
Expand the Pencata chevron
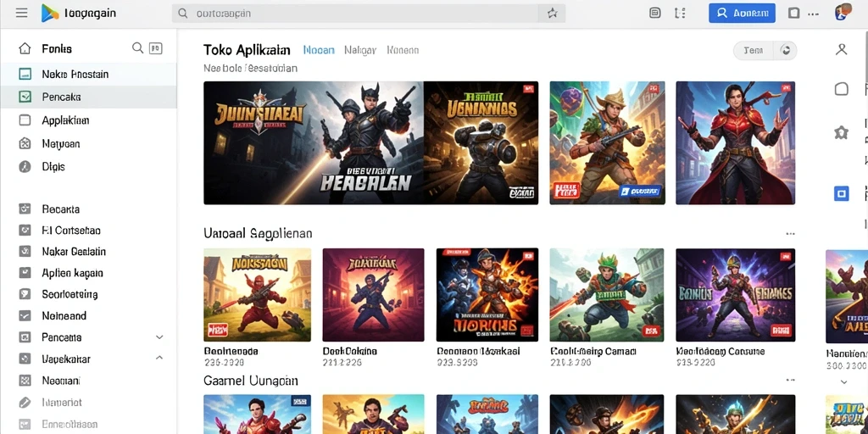(x=159, y=337)
